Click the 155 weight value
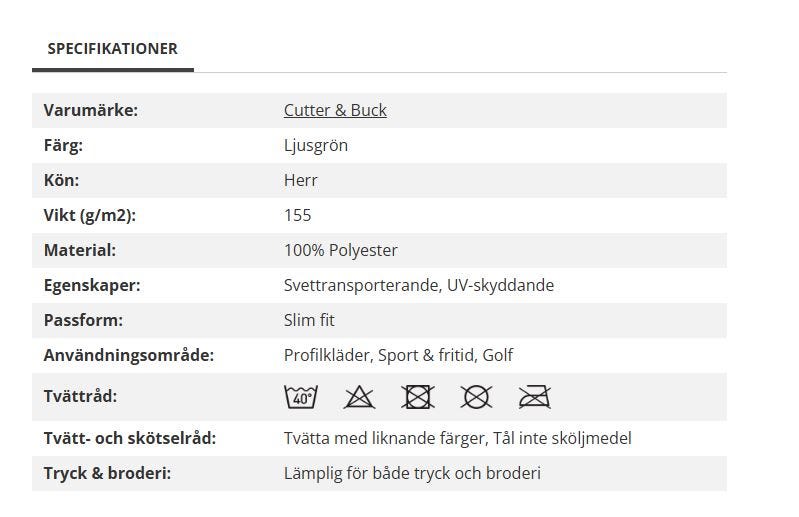The width and height of the screenshot is (799, 517). pyautogui.click(x=298, y=215)
